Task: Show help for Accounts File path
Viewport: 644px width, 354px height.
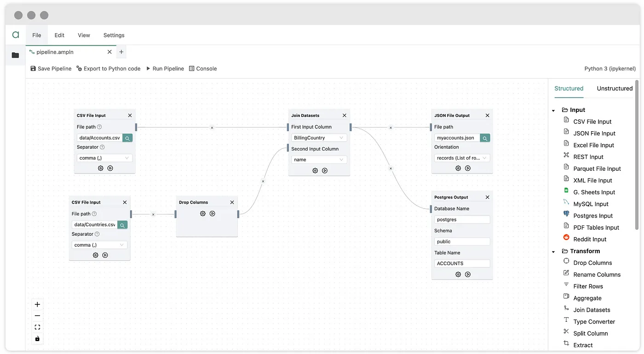Action: point(99,127)
